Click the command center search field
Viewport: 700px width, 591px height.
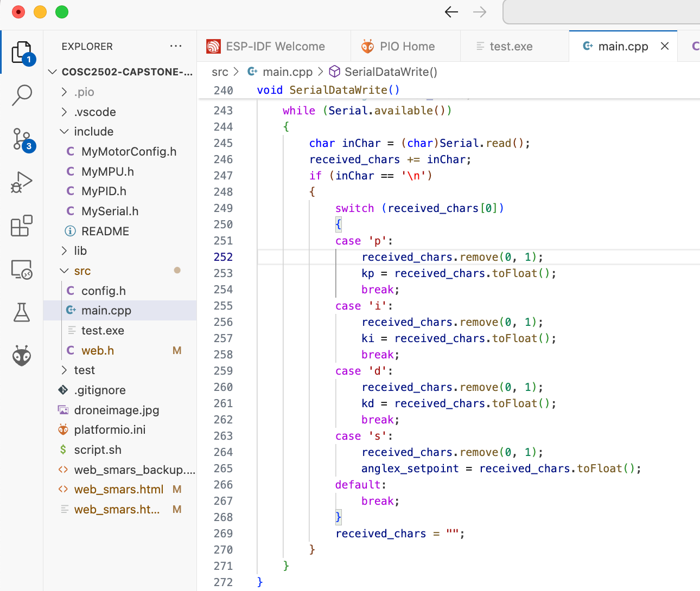pos(601,12)
